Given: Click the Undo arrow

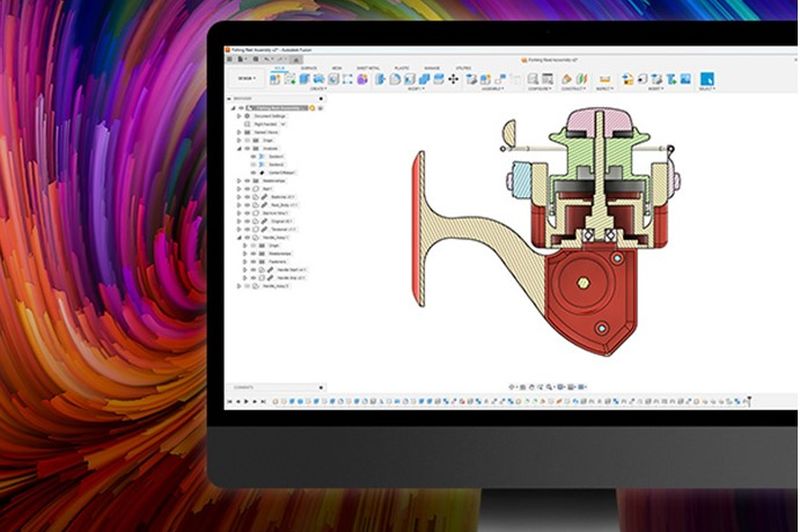Looking at the screenshot, I should point(266,59).
